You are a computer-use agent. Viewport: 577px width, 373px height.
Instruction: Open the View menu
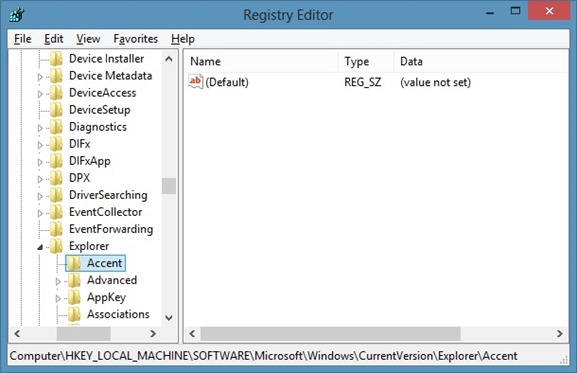click(88, 39)
